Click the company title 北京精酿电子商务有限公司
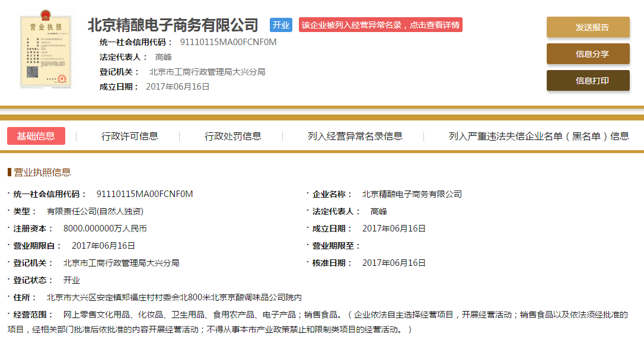The image size is (644, 346). pos(173,26)
